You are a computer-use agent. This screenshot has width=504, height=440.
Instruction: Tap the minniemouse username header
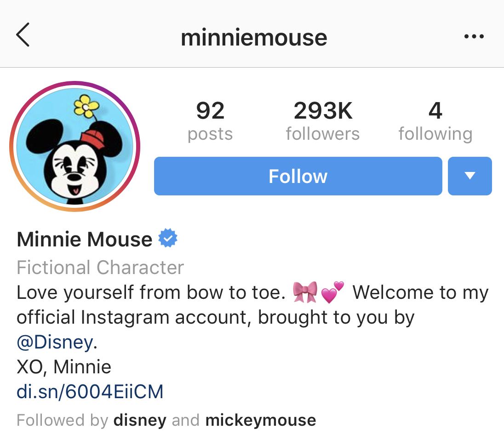click(254, 37)
